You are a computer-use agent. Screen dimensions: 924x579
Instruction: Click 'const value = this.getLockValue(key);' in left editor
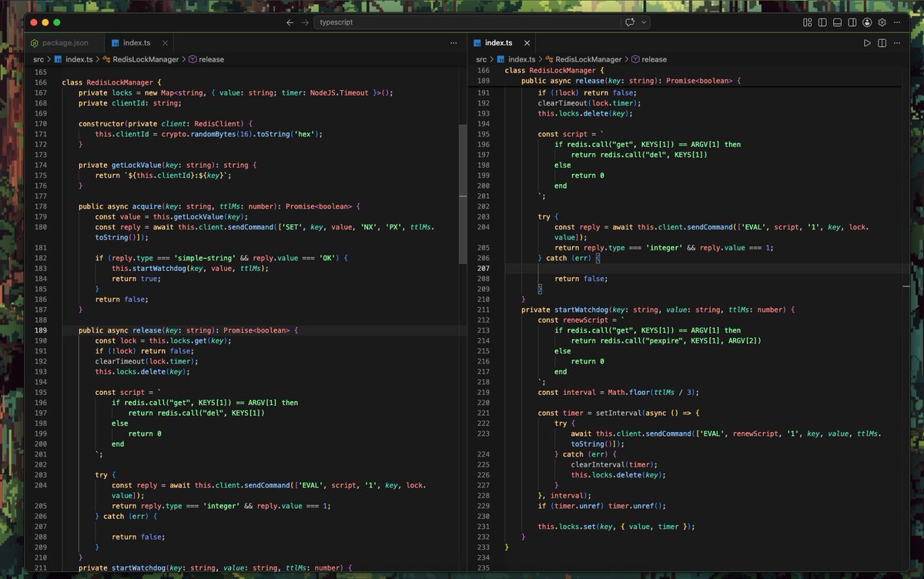tap(172, 216)
